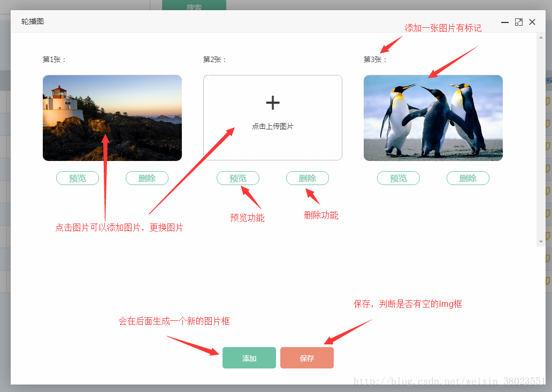Click the penguin thumbnail to change the picture
The image size is (552, 392).
coord(433,118)
